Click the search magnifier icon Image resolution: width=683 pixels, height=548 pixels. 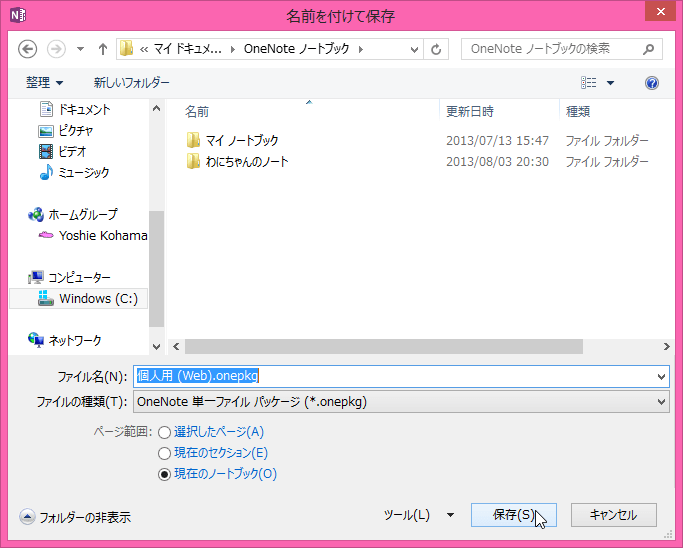pyautogui.click(x=649, y=49)
